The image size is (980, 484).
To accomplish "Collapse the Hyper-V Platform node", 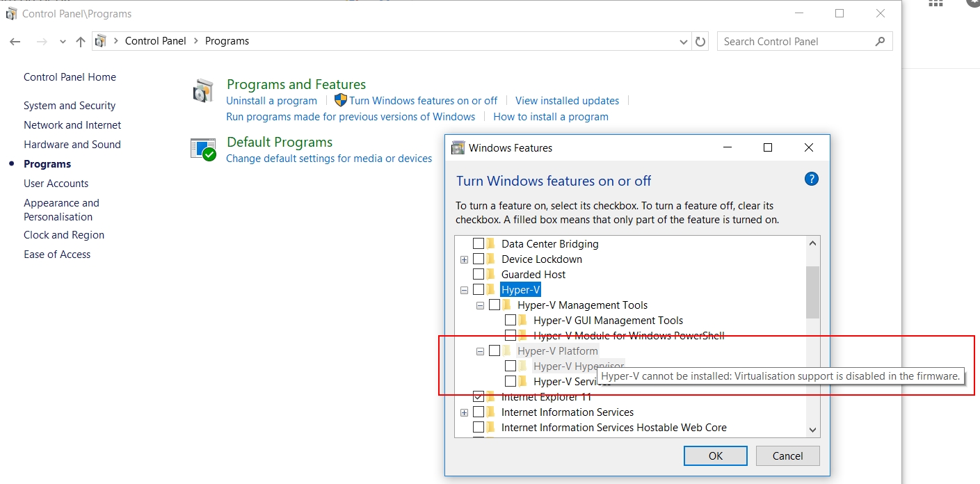I will click(480, 351).
